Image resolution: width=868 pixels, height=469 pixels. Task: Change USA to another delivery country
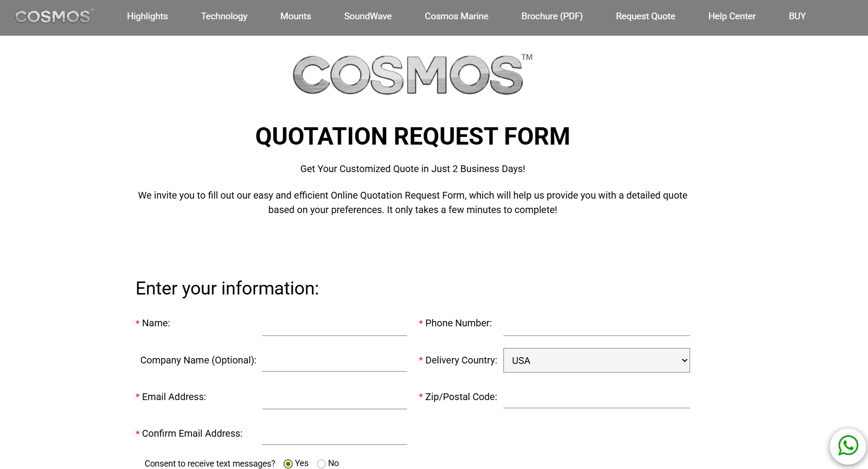(x=596, y=360)
